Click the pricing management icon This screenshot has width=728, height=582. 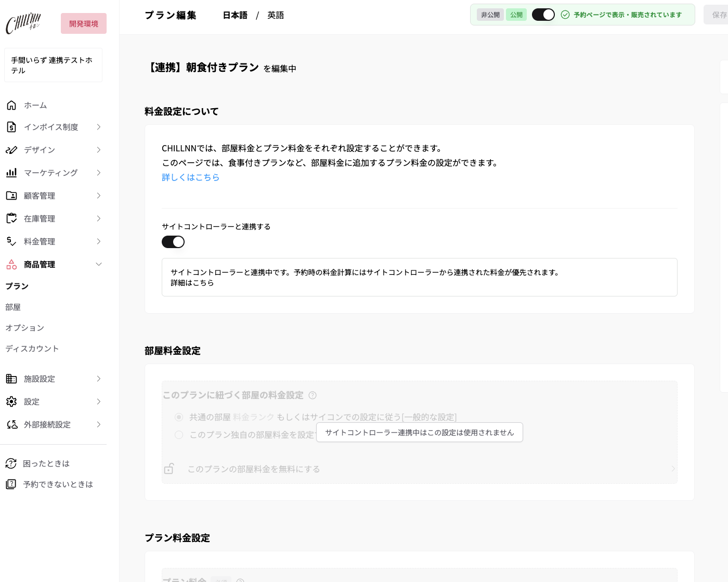pyautogui.click(x=11, y=241)
